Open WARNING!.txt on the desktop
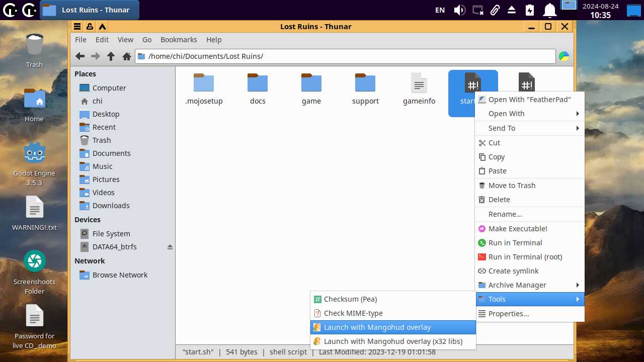The image size is (644, 362). [x=34, y=213]
